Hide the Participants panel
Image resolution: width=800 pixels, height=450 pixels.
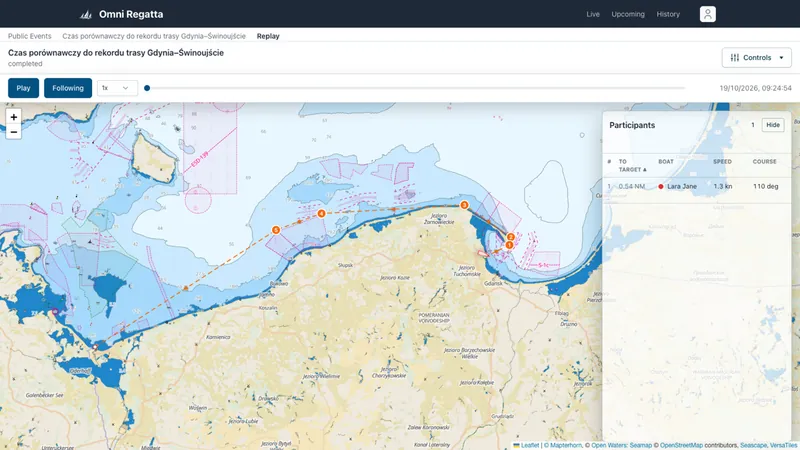[x=772, y=125]
